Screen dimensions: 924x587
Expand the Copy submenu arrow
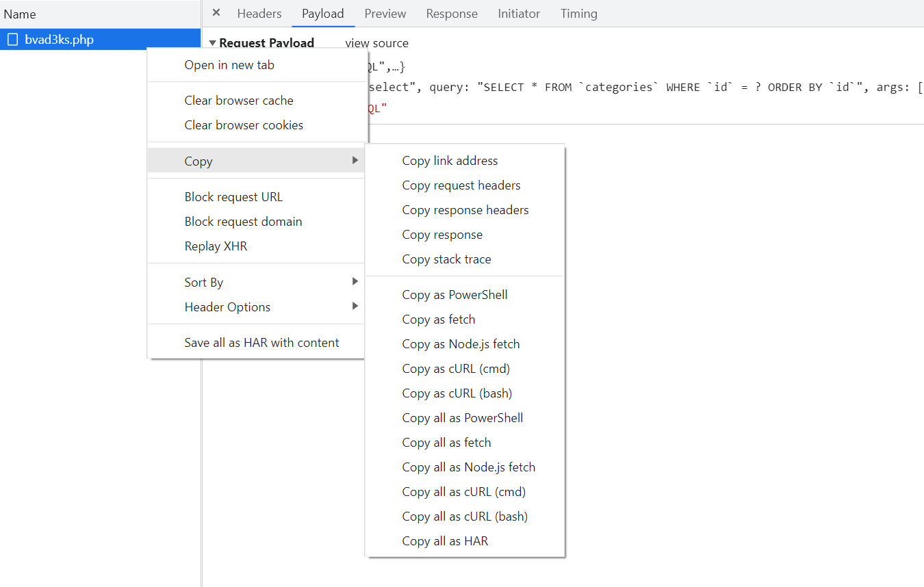click(355, 161)
